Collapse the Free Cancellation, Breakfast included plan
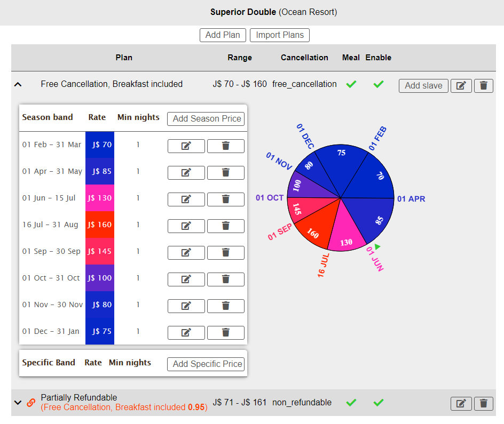This screenshot has height=424, width=504. [x=18, y=84]
